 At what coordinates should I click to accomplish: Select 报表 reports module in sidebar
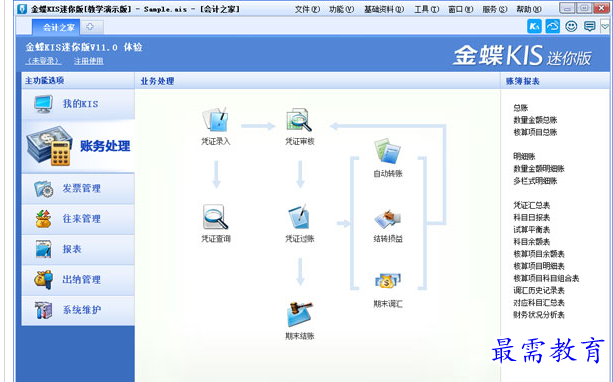(x=78, y=249)
